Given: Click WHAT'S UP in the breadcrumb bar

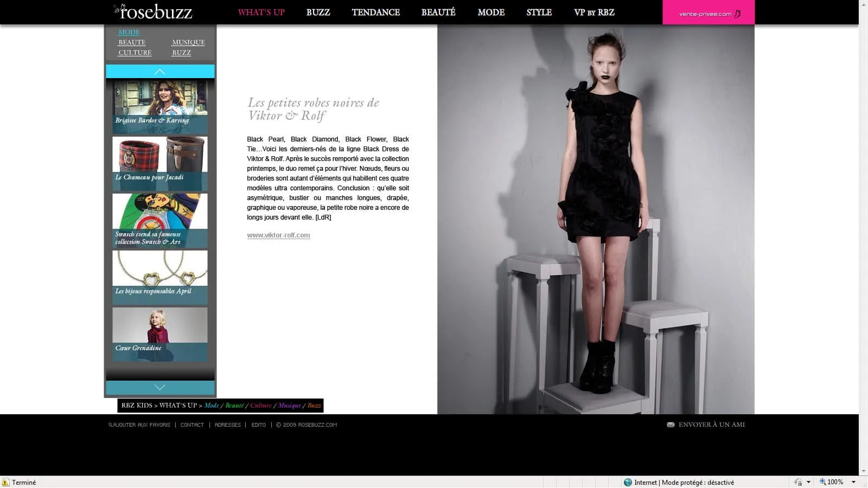Looking at the screenshot, I should pyautogui.click(x=178, y=406).
